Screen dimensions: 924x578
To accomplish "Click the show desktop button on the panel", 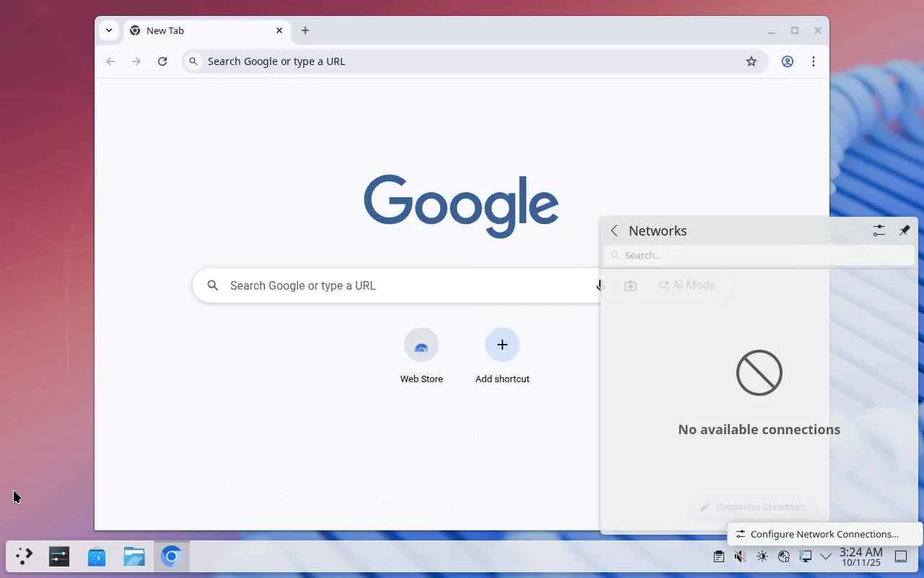I will click(901, 556).
